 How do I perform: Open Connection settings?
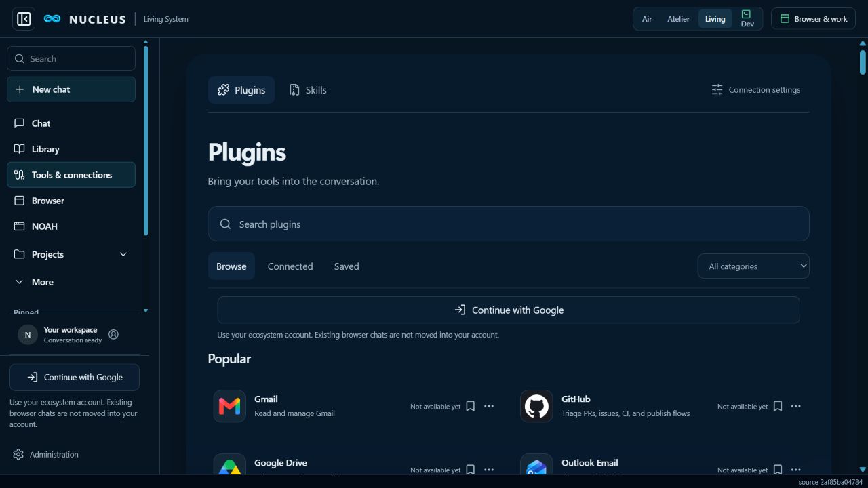[755, 89]
